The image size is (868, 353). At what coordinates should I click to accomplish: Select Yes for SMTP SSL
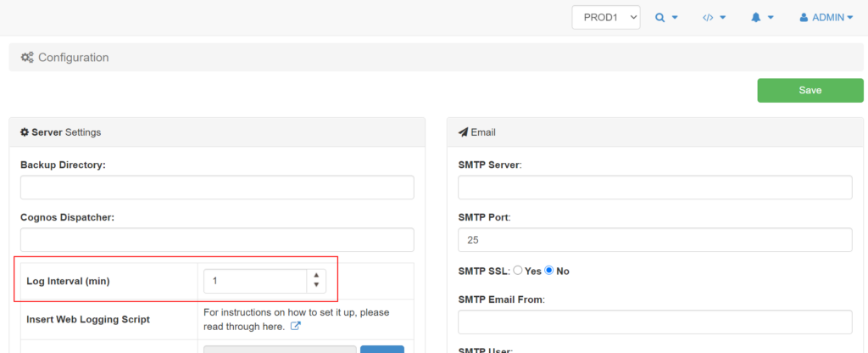point(518,271)
